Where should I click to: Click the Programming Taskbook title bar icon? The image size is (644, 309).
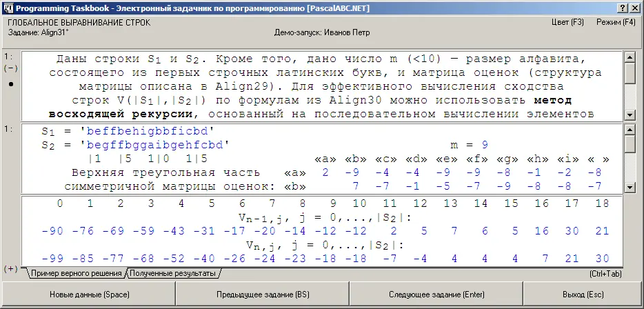8,7
